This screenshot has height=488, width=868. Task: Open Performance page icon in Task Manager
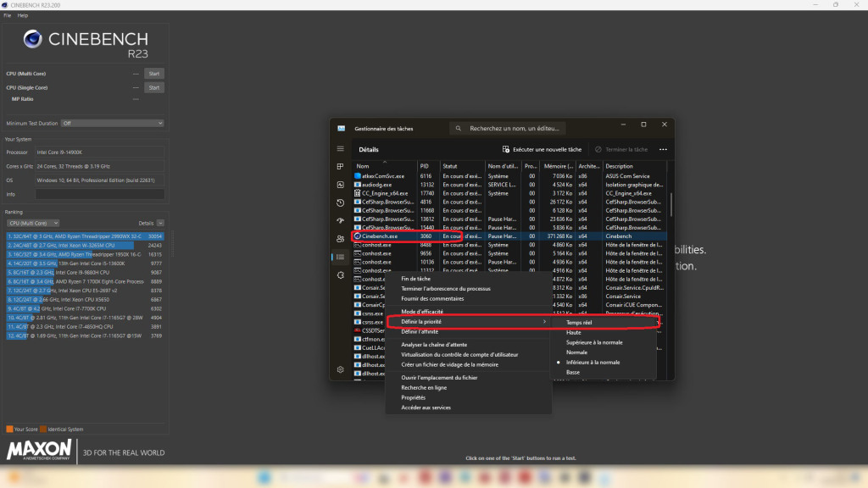coord(341,185)
